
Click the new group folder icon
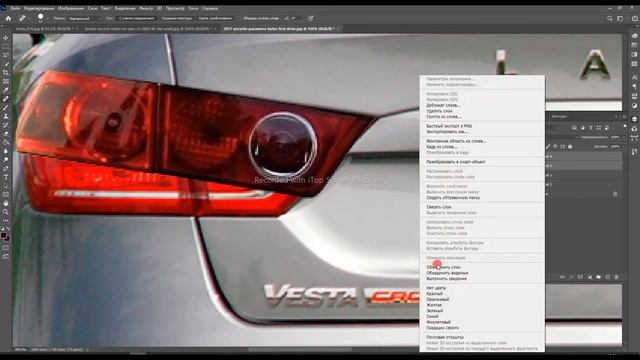coord(598,277)
